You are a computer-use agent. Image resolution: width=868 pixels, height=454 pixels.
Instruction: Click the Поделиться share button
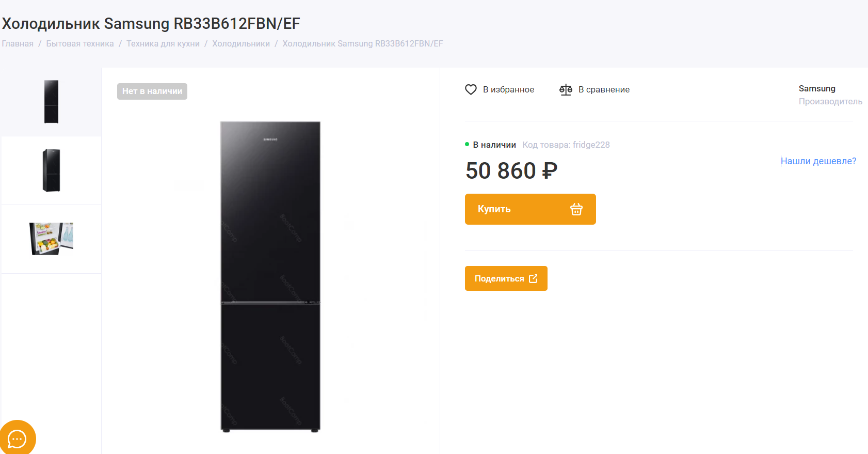pyautogui.click(x=506, y=278)
